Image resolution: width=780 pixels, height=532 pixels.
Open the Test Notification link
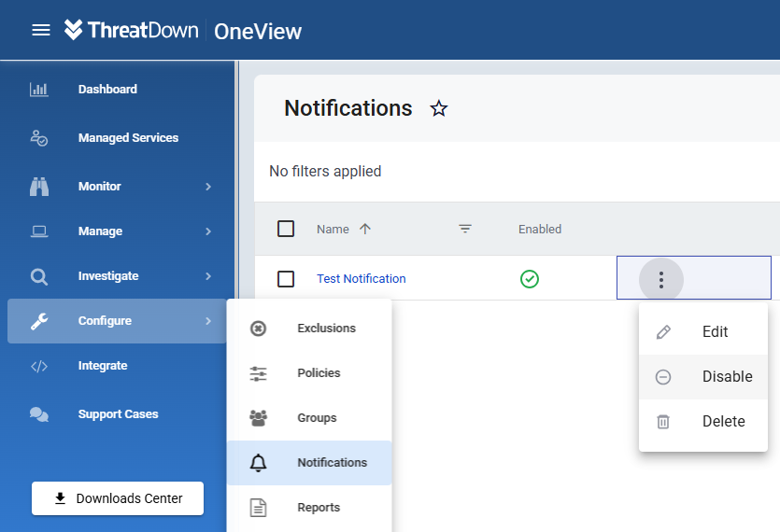pos(362,279)
